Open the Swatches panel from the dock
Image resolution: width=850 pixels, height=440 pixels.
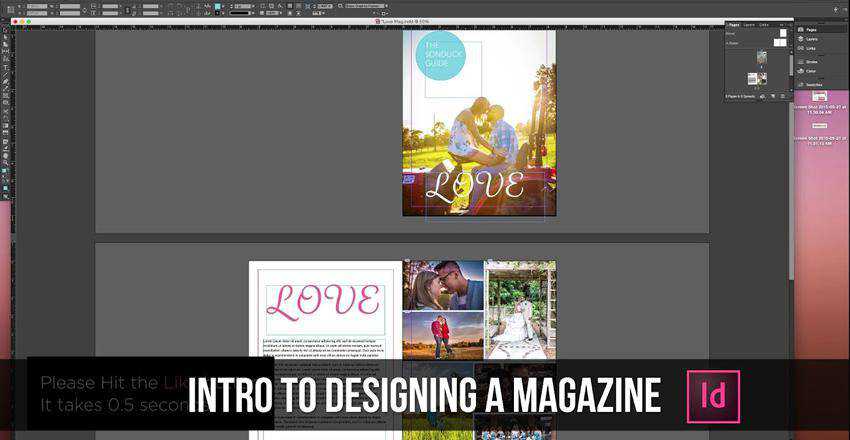coord(812,84)
